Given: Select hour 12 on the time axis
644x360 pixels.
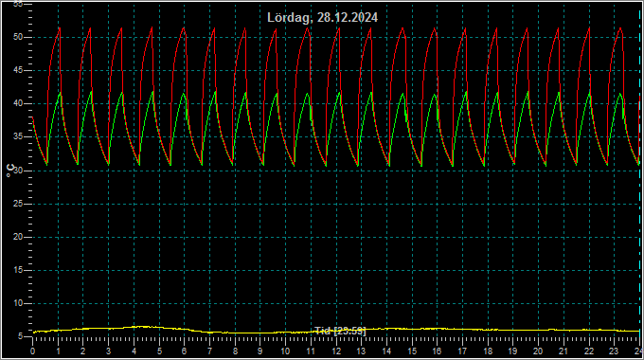Looking at the screenshot, I should 336,351.
